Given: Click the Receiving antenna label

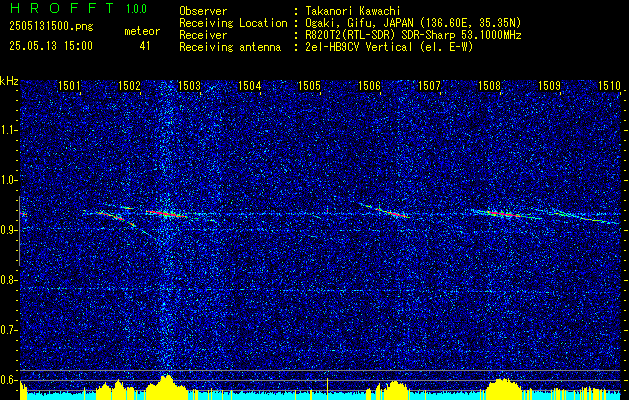Looking at the screenshot, I should (230, 47).
